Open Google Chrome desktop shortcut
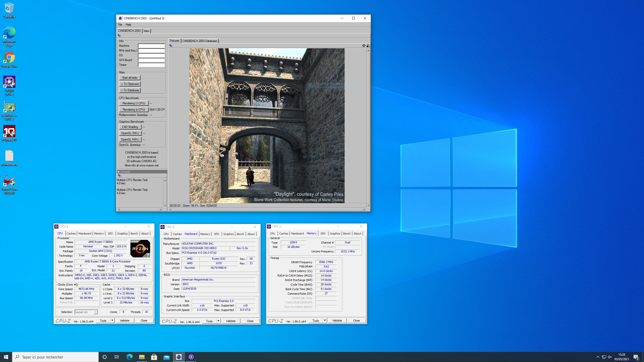This screenshot has height=362, width=644. (x=9, y=60)
